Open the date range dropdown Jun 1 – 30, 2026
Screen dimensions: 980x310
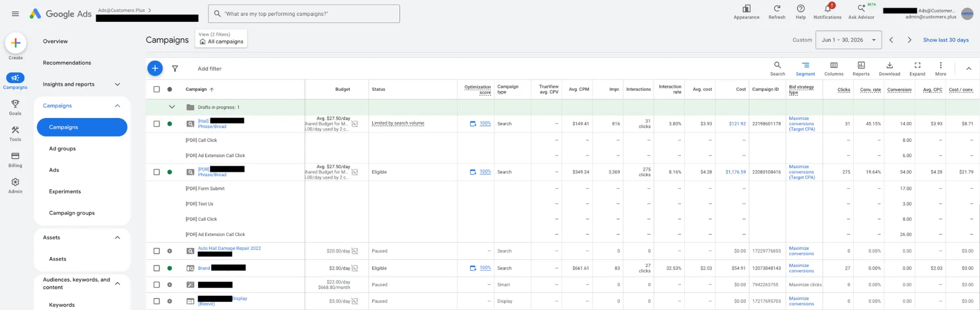[848, 40]
